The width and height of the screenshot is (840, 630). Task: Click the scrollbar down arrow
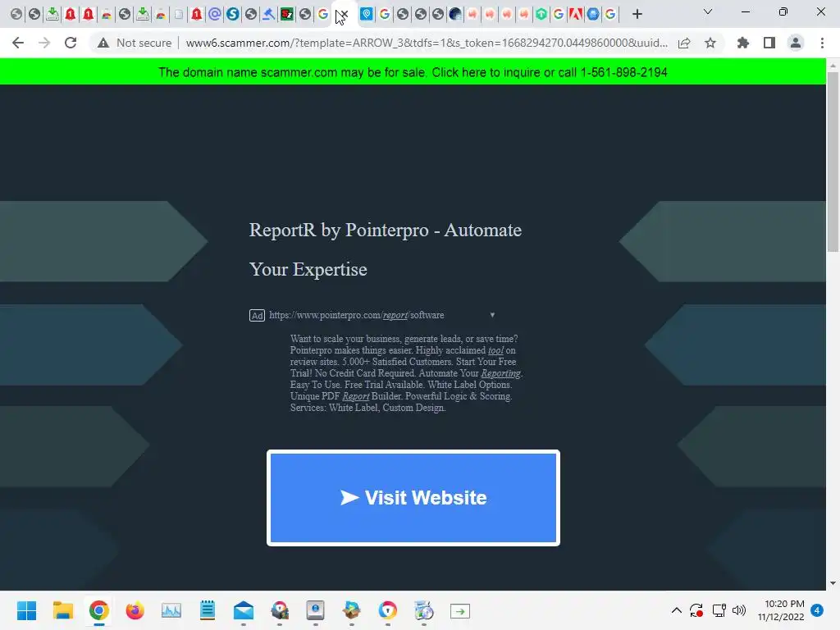coord(833,583)
